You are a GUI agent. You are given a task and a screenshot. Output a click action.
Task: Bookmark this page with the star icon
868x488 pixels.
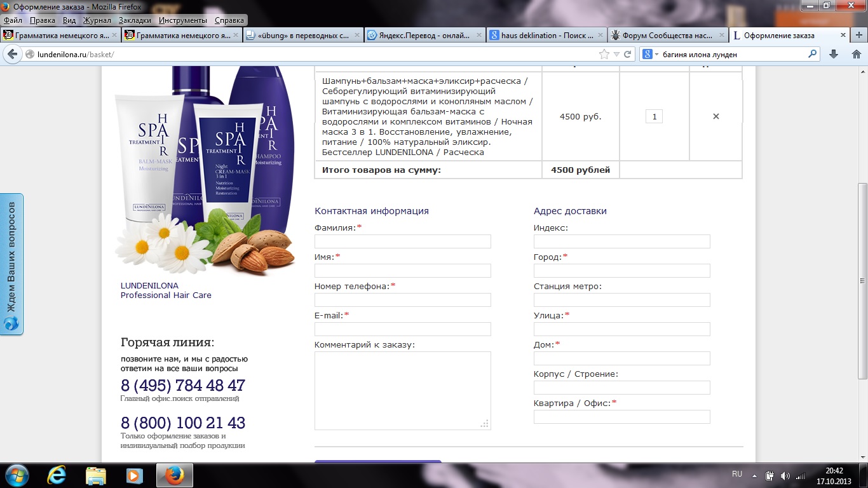tap(604, 55)
